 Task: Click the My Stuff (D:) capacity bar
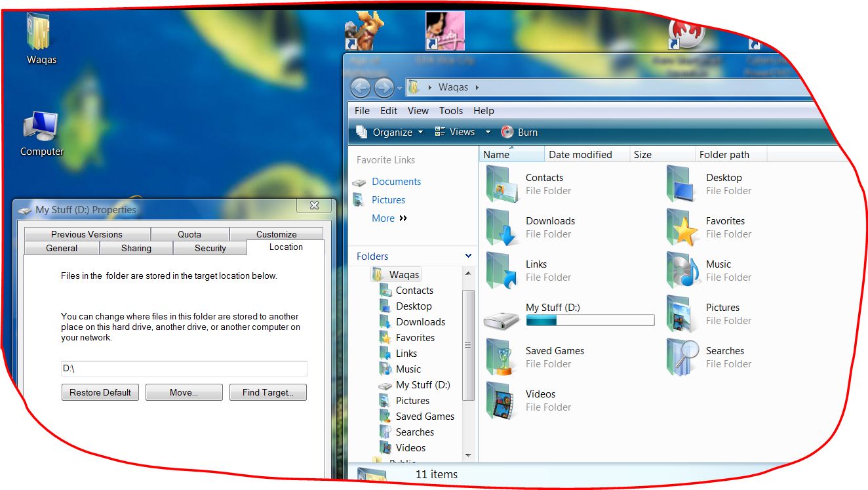[590, 321]
